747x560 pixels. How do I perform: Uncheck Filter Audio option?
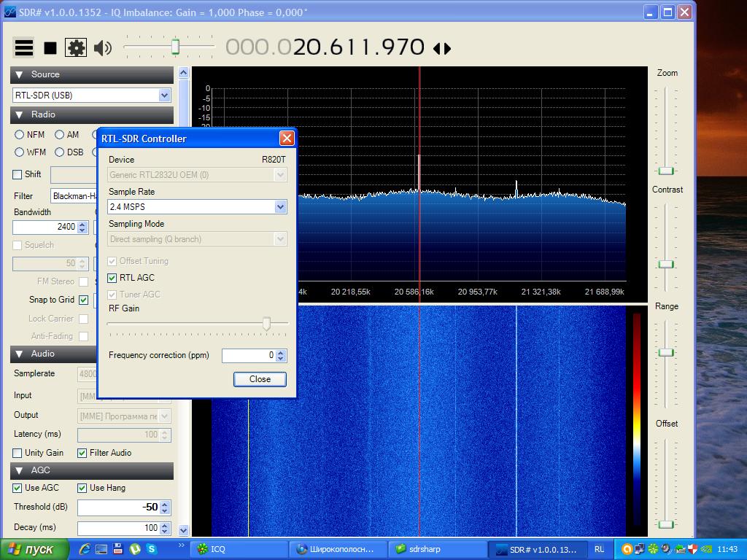(x=82, y=453)
